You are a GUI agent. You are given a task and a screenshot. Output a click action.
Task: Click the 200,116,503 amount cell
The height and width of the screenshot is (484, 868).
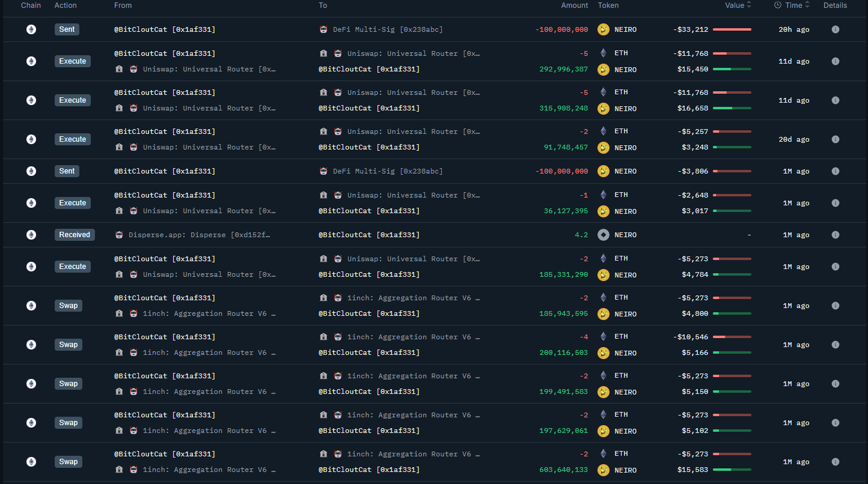pos(564,353)
